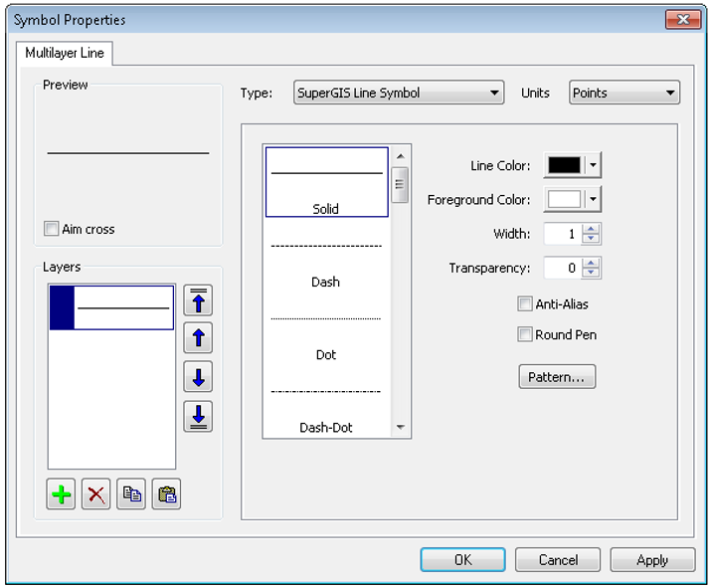Enable the Aim cross checkbox
The height and width of the screenshot is (588, 710).
pos(52,230)
